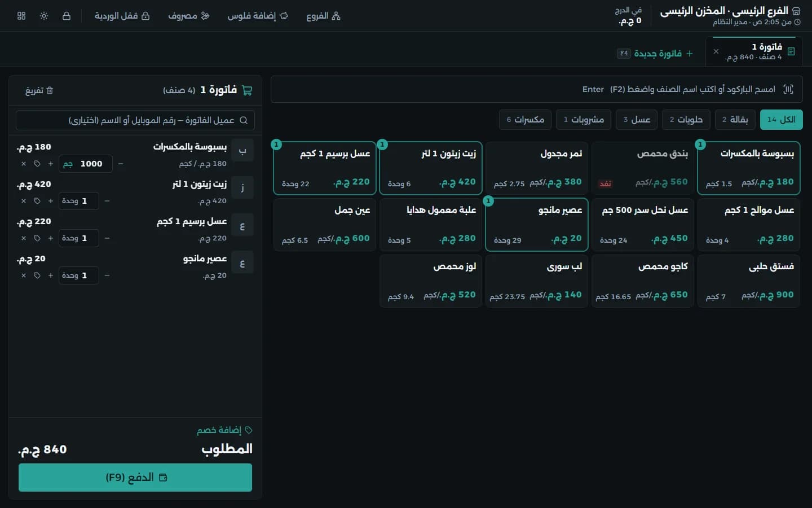Decrease quantity of بسبوسة بالمكسرات

(121, 164)
